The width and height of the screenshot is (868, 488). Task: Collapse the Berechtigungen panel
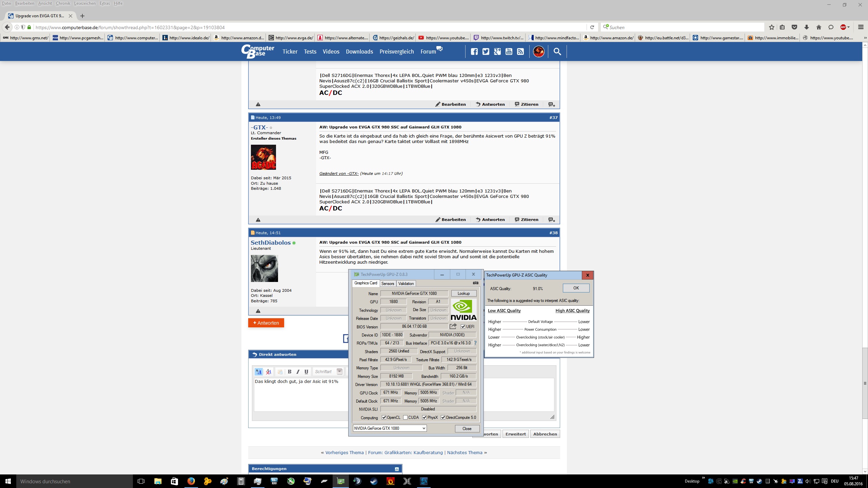(397, 469)
